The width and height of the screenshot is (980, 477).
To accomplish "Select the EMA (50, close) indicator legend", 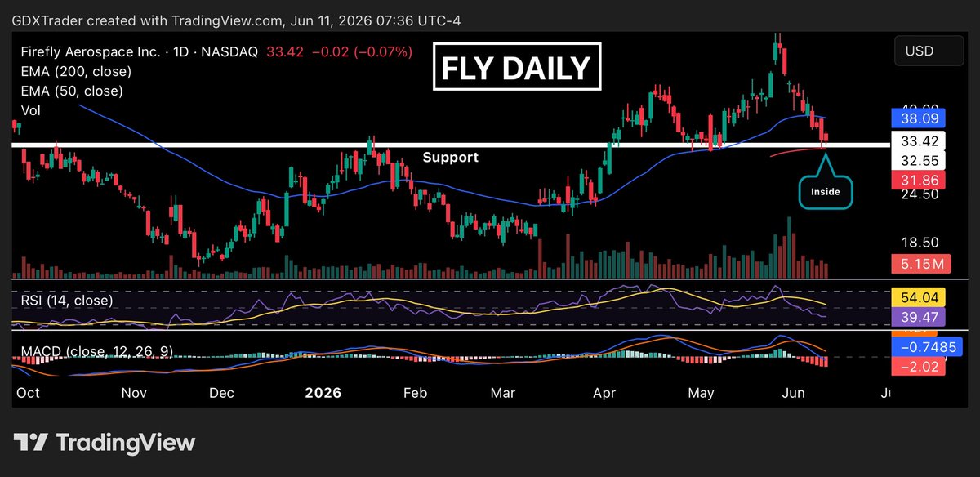I will point(72,91).
